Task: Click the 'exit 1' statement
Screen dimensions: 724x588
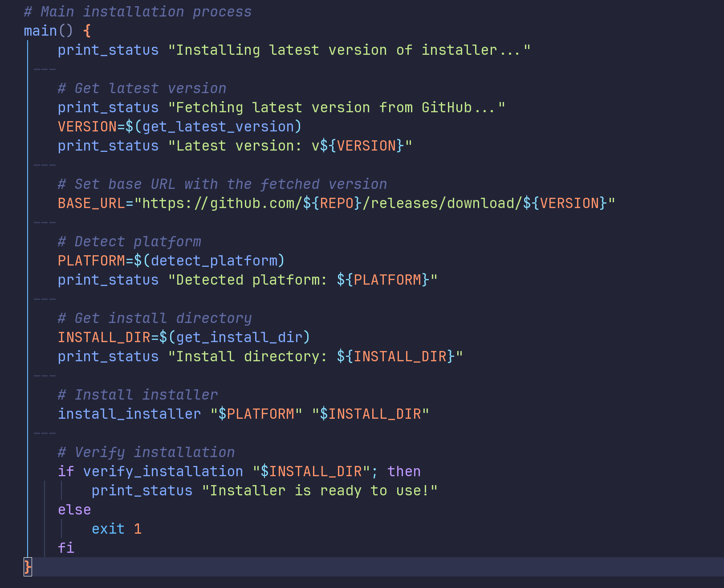Action: pyautogui.click(x=117, y=529)
